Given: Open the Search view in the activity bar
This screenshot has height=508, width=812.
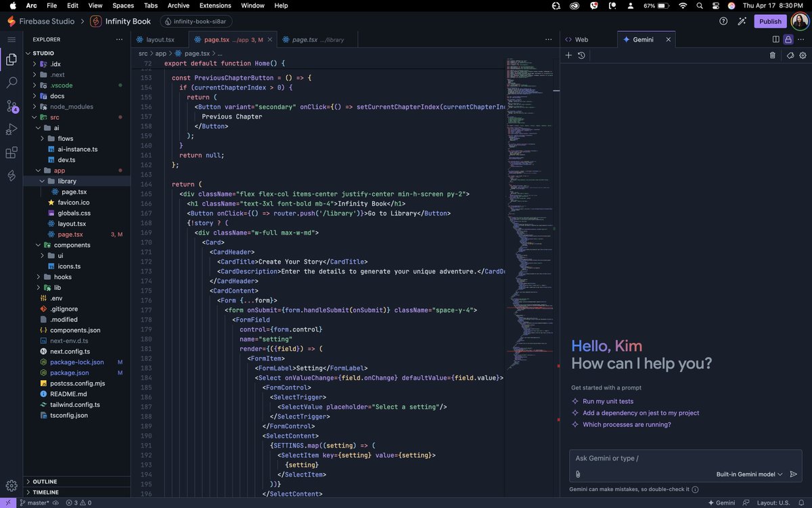Looking at the screenshot, I should tap(10, 83).
